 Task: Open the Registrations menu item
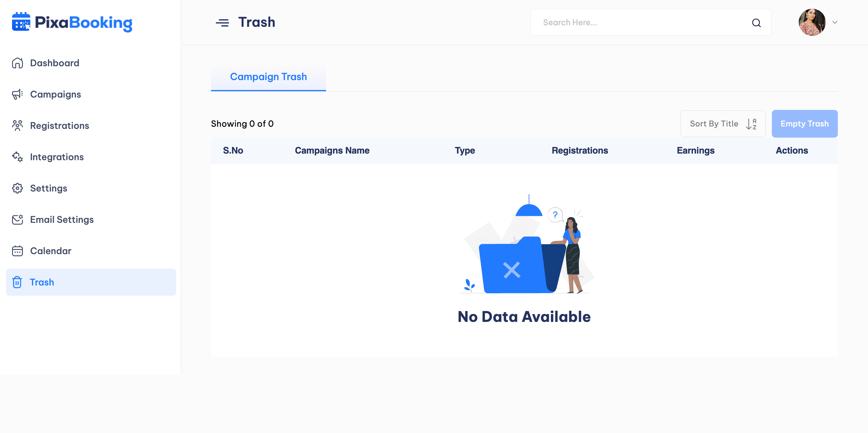click(91, 126)
